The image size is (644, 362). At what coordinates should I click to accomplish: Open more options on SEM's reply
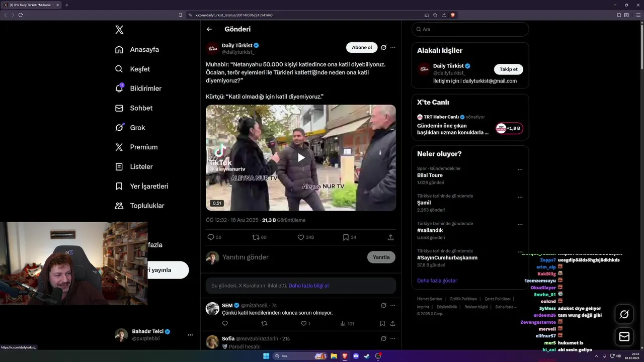point(393,305)
